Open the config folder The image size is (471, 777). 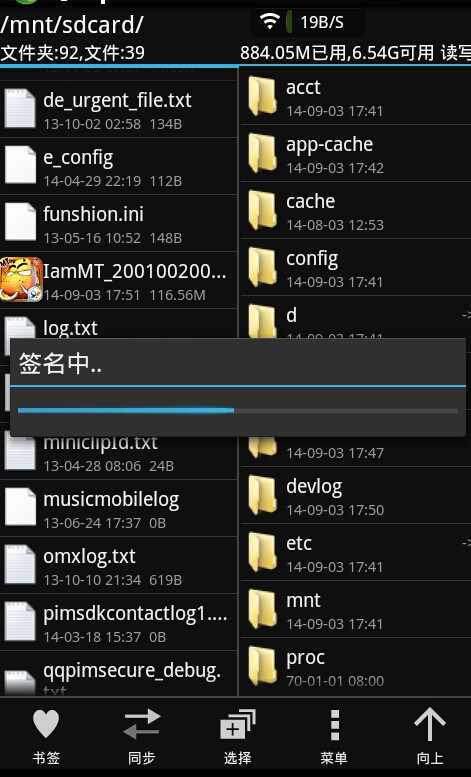[355, 268]
